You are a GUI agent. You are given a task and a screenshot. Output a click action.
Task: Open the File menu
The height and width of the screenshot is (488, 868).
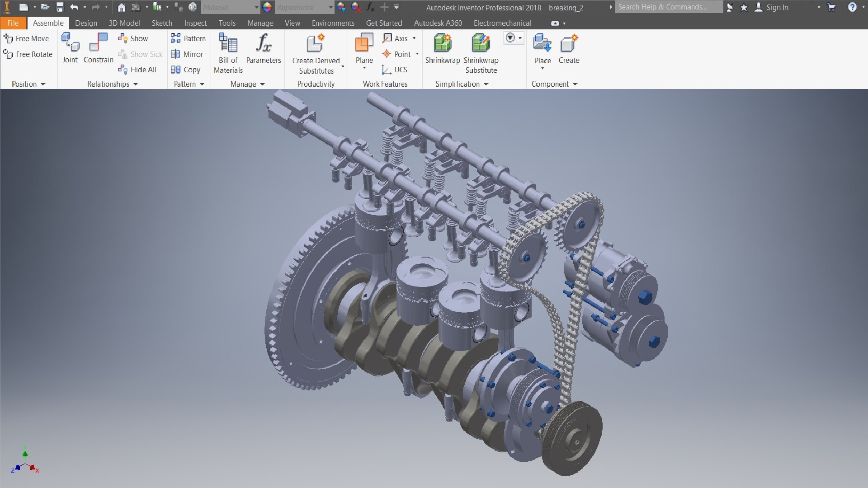tap(13, 23)
